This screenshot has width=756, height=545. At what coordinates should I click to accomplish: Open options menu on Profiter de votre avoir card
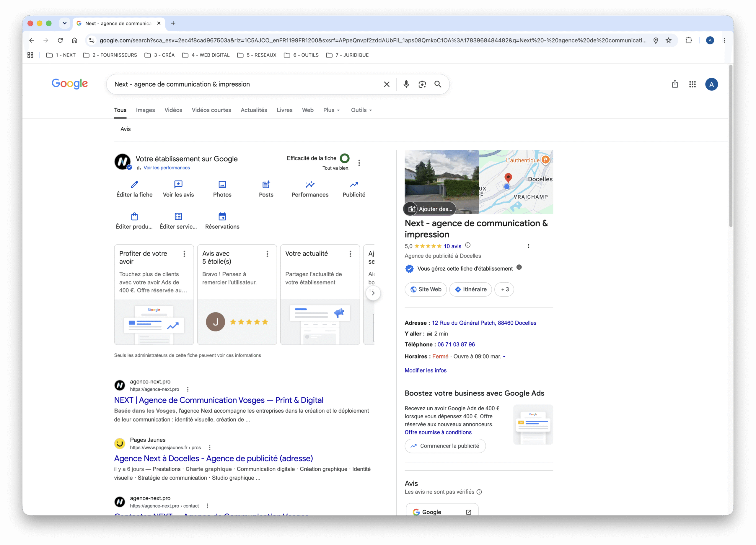184,254
